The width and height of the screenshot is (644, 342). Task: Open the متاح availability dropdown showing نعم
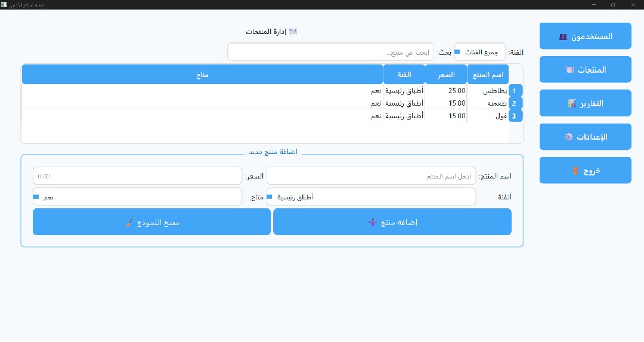click(x=137, y=196)
